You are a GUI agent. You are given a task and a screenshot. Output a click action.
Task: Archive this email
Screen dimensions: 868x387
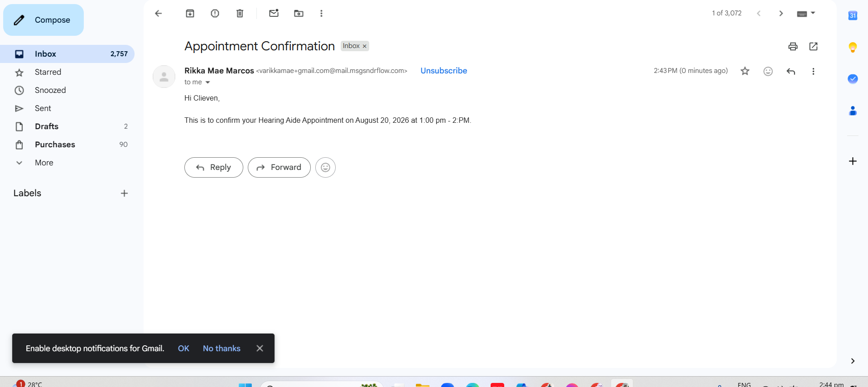pos(190,14)
